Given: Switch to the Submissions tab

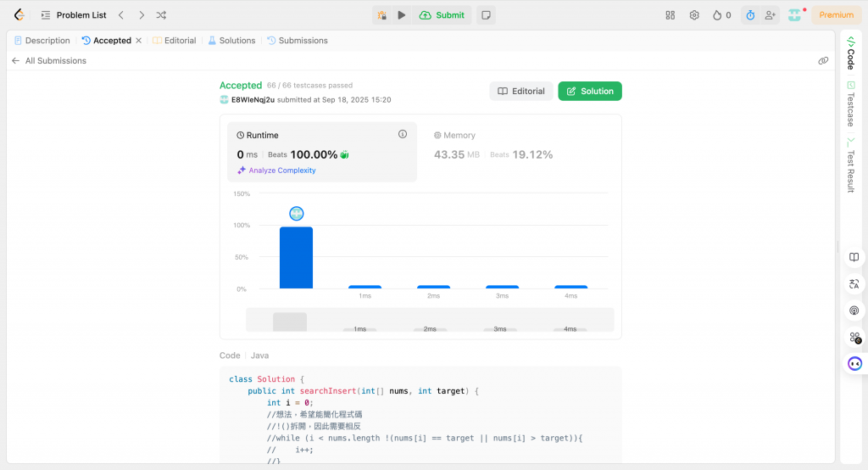Looking at the screenshot, I should pyautogui.click(x=298, y=41).
